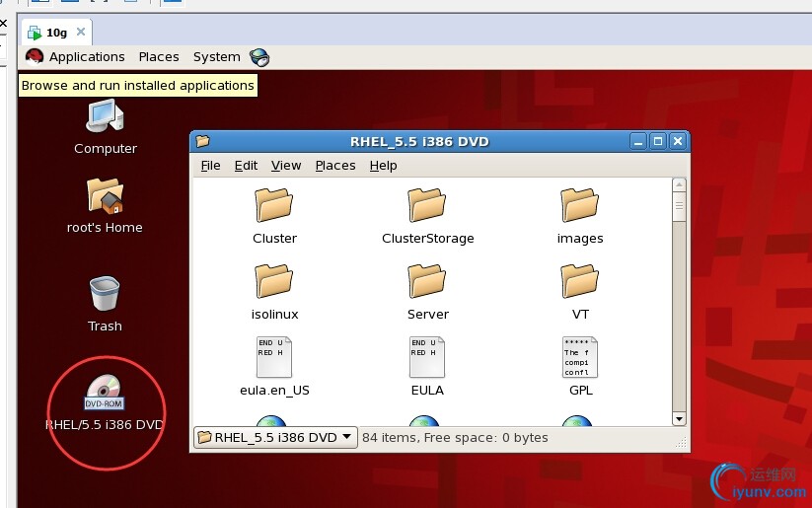Click the window title RHEL_5.5 i386 DVD

coord(419,142)
